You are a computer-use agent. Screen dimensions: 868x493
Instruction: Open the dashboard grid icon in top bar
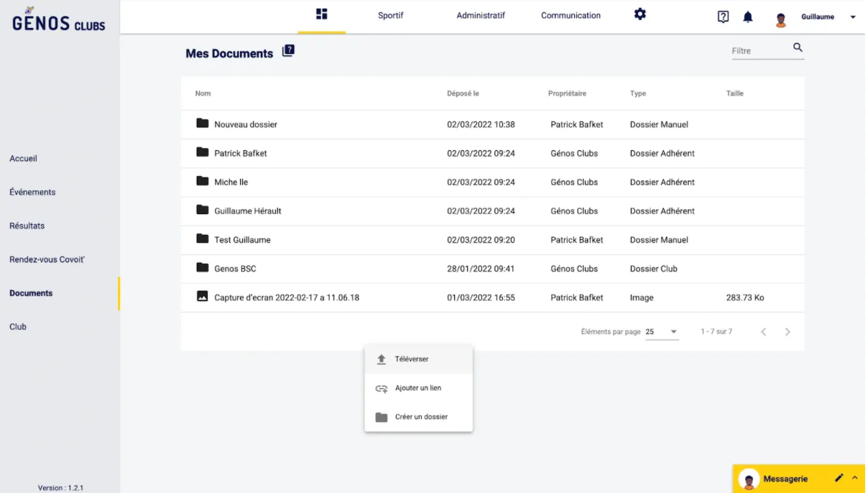(321, 14)
